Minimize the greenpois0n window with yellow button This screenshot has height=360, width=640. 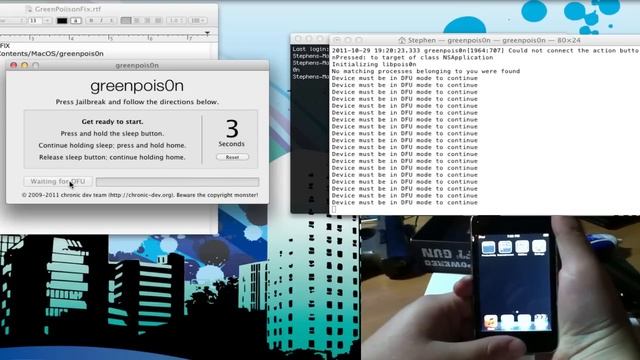(24, 65)
